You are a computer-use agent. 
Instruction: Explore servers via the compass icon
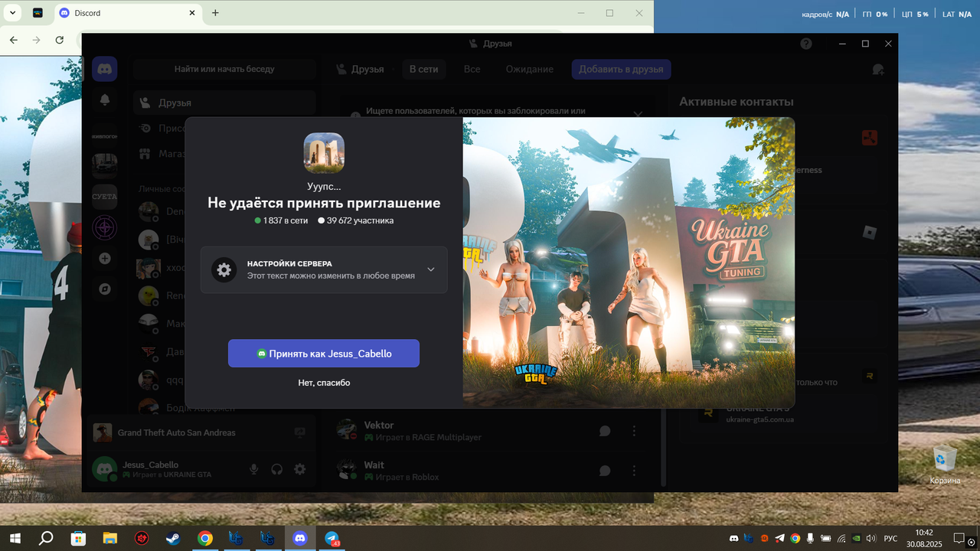click(x=105, y=289)
